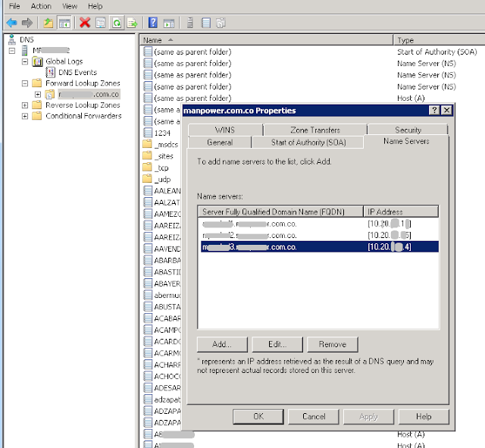Click the red Delete X toolbar icon
The width and height of the screenshot is (485, 448).
click(85, 23)
